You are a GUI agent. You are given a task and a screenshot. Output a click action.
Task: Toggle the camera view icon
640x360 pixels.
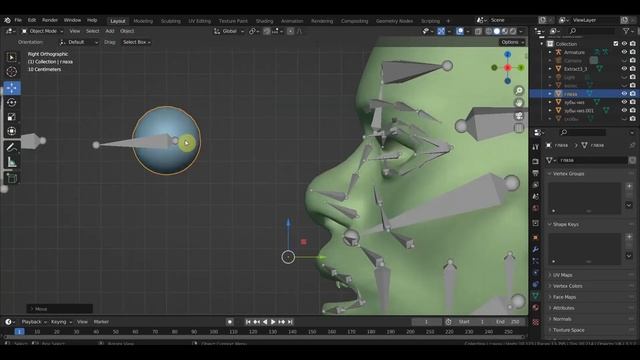pos(519,116)
